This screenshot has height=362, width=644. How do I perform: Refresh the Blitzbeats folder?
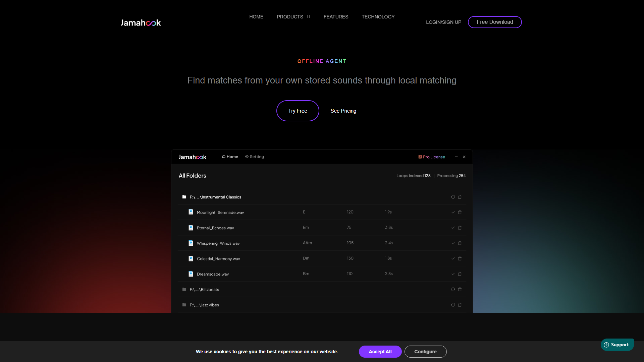tap(453, 290)
